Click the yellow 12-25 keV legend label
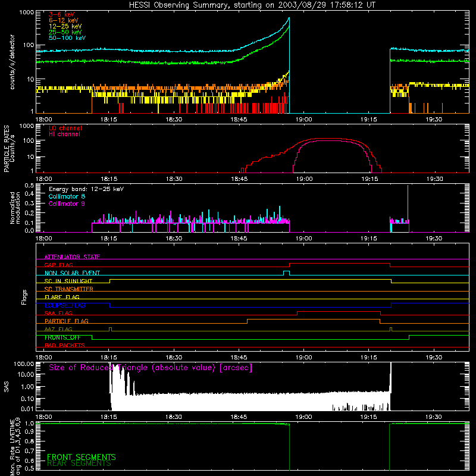This screenshot has width=476, height=476. pyautogui.click(x=65, y=26)
